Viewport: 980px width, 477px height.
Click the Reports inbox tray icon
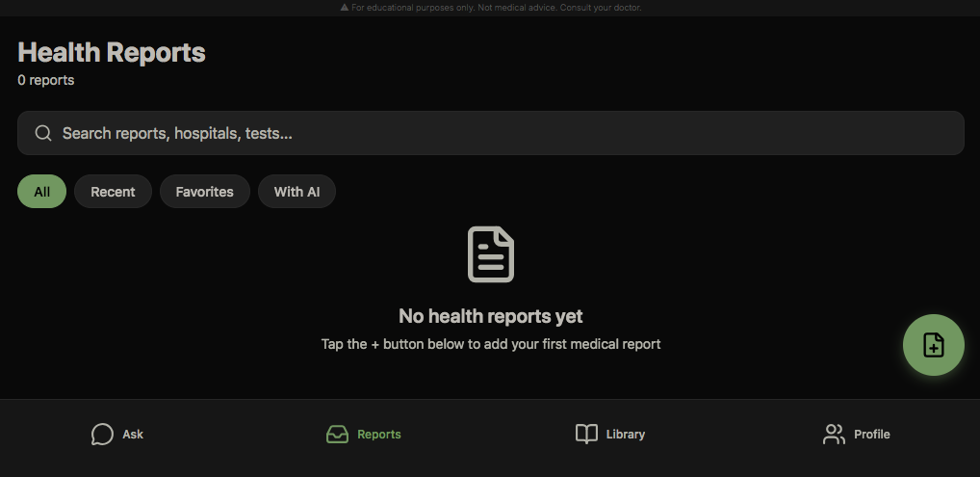click(x=337, y=435)
